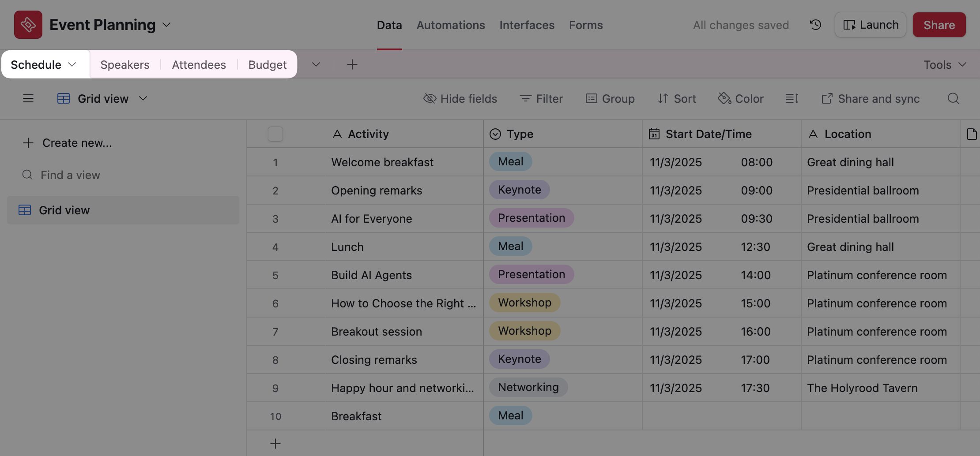Open the Tools dropdown menu
Screen dimensions: 980x456
pyautogui.click(x=945, y=64)
